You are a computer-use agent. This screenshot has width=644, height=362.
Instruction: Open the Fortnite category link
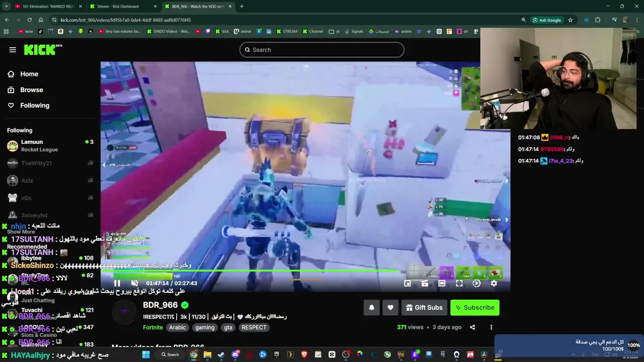[153, 327]
